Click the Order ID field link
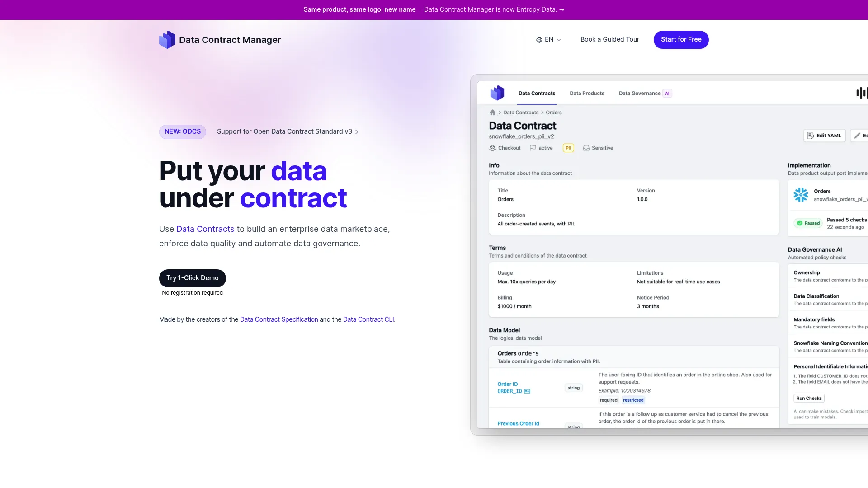Image resolution: width=868 pixels, height=488 pixels. pos(507,384)
